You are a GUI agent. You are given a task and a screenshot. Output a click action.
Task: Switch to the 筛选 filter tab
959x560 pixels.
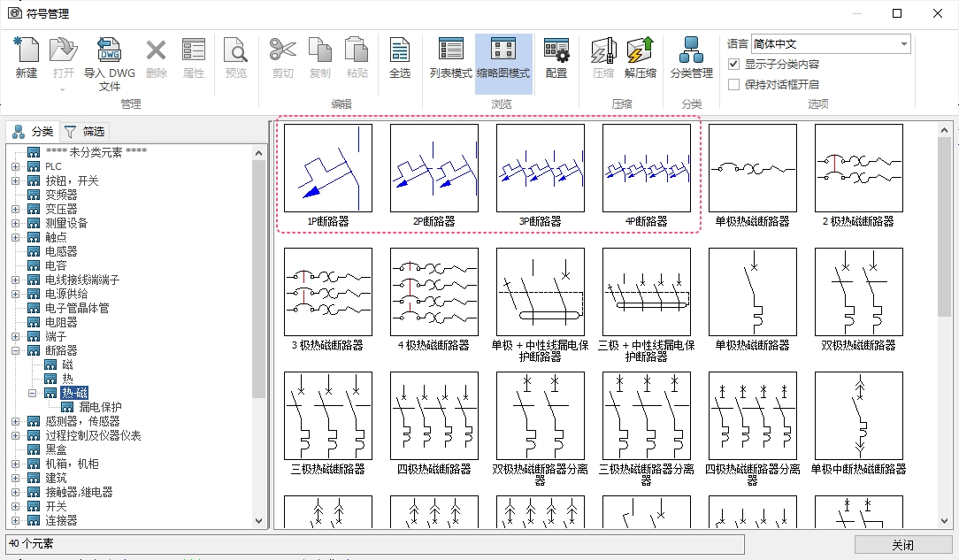click(x=85, y=132)
